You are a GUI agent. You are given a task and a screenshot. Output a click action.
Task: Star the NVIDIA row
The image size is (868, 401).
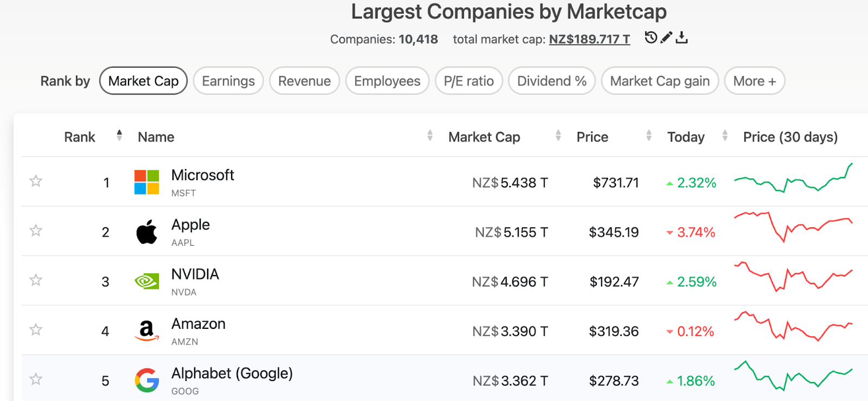click(x=36, y=280)
